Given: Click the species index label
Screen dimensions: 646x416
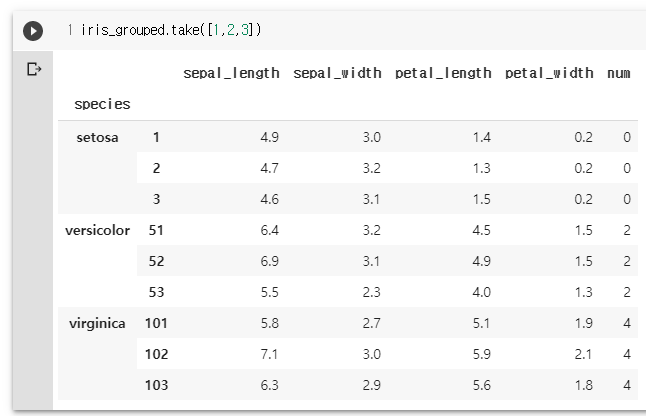Looking at the screenshot, I should 102,104.
